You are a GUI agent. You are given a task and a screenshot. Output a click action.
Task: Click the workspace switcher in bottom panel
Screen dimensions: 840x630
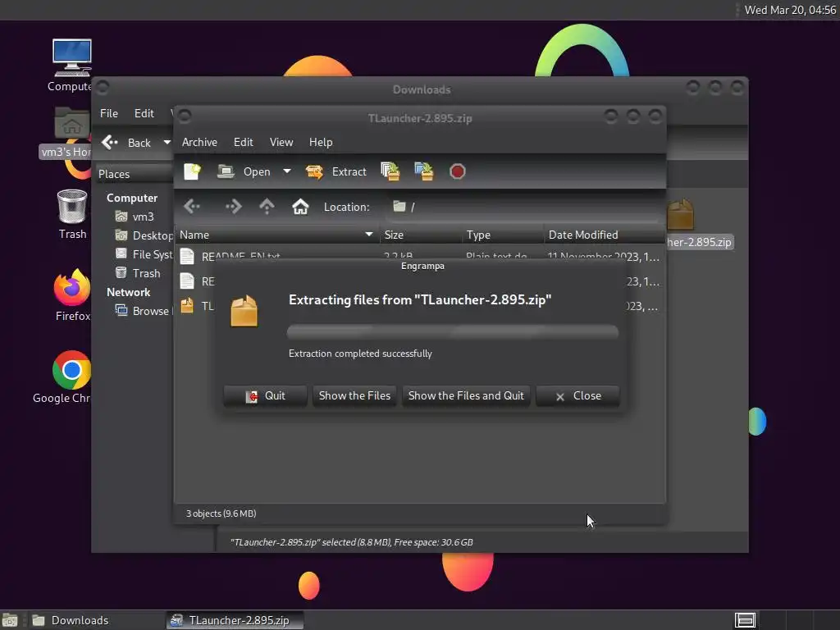[x=745, y=620]
